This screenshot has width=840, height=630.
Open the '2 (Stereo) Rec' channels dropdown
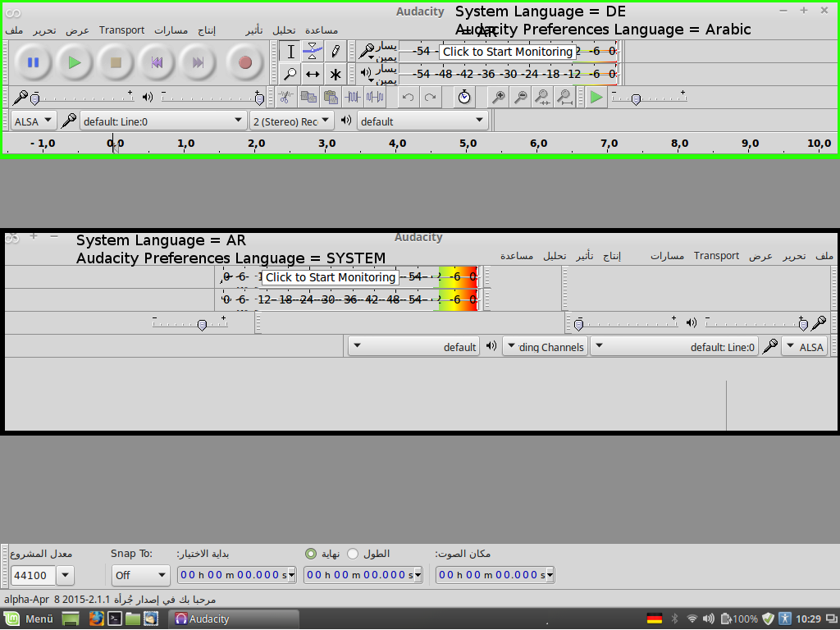292,121
